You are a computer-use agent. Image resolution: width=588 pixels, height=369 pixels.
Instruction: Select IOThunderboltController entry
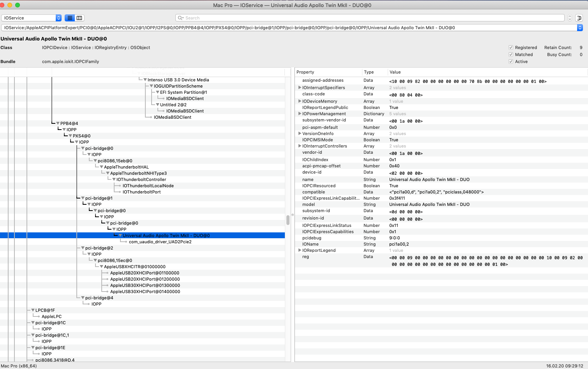(141, 179)
